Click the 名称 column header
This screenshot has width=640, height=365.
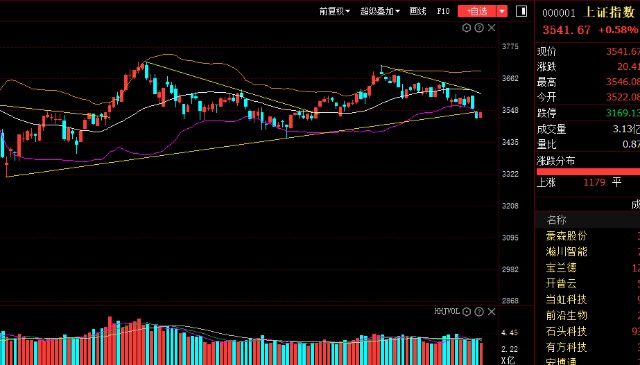click(556, 220)
